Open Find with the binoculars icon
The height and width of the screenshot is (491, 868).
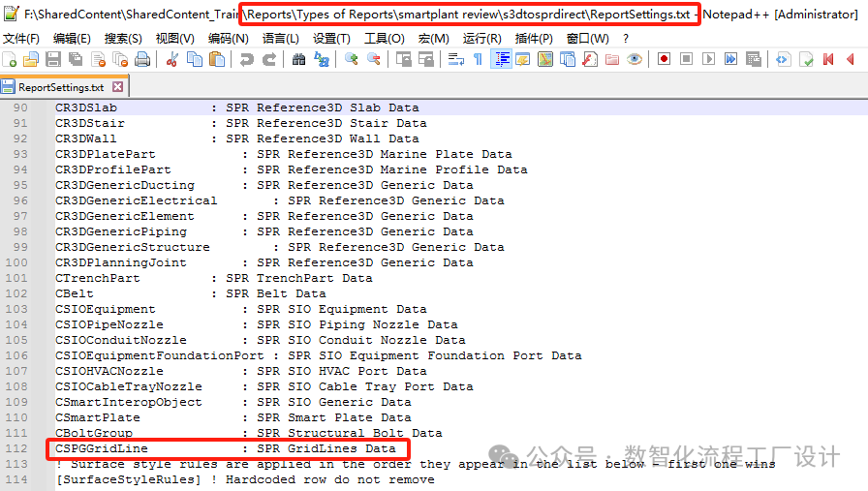tap(299, 59)
